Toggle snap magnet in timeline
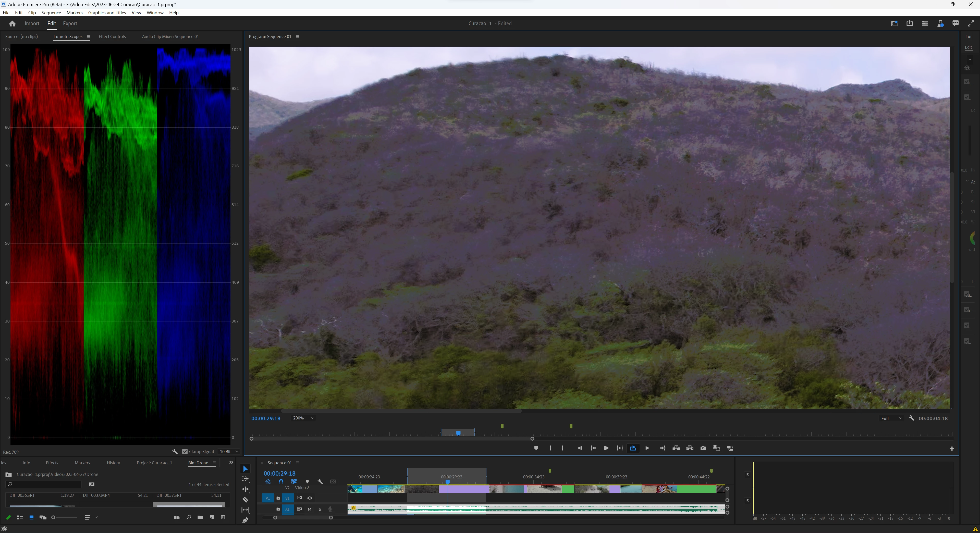The image size is (980, 533). (281, 481)
